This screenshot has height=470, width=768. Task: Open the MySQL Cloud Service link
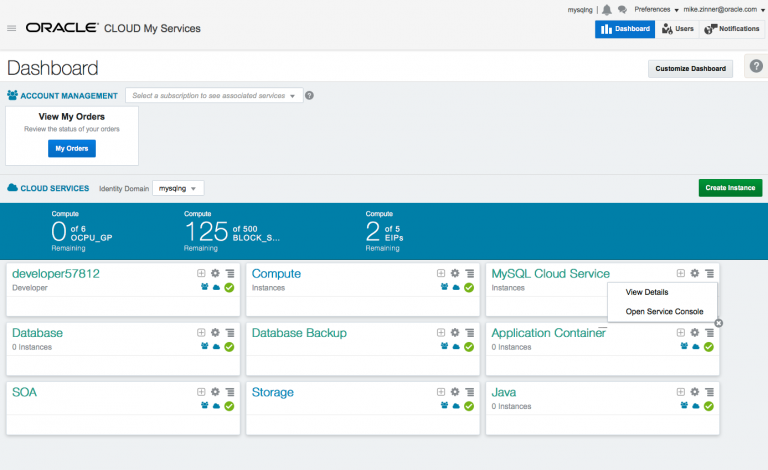(x=551, y=274)
